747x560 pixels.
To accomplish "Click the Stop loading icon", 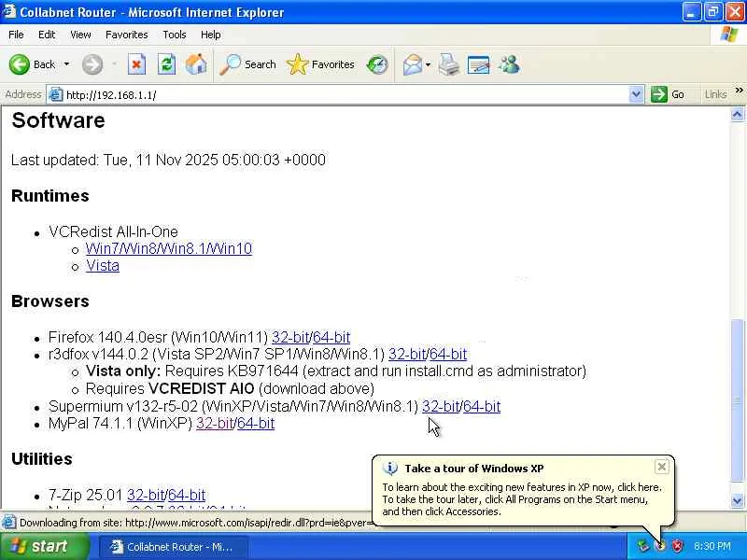I will (136, 64).
